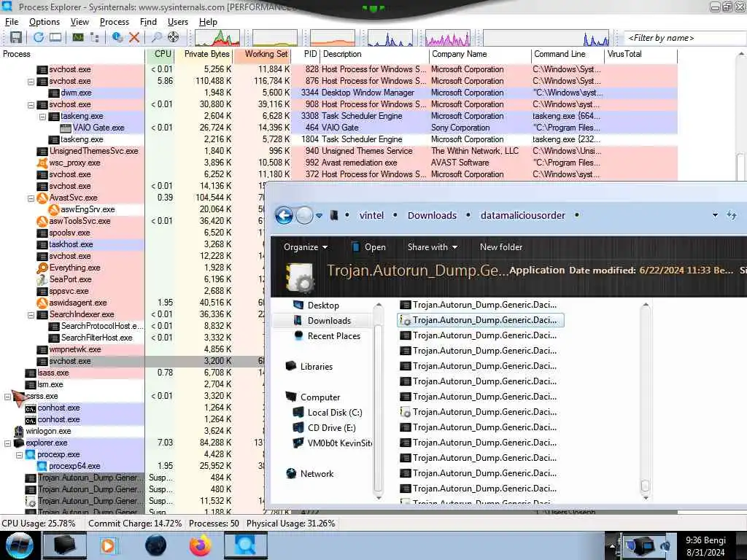Click the Windows Start orb
The image size is (747, 560).
tap(19, 545)
